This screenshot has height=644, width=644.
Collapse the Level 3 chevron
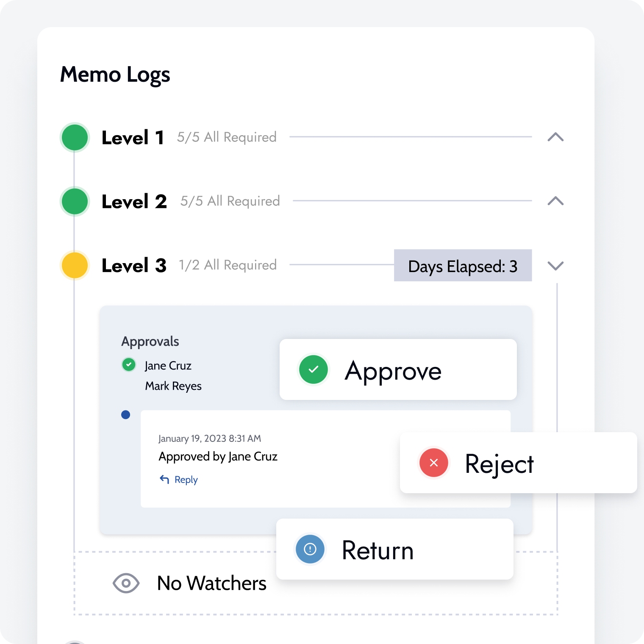point(555,266)
